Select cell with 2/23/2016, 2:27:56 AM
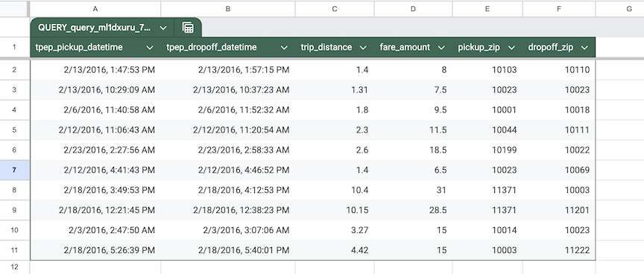This screenshot has width=644, height=274. 95,150
